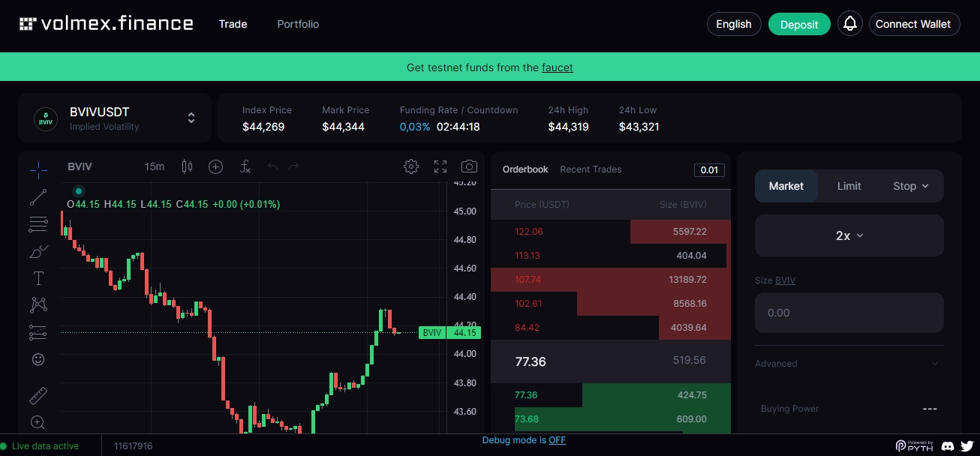The width and height of the screenshot is (980, 456).
Task: Select the text annotation tool
Action: coord(38,278)
